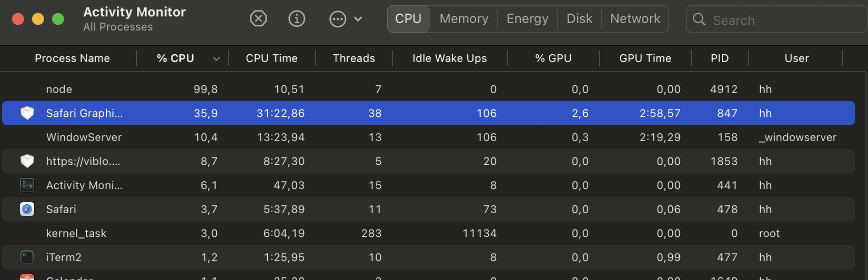Viewport: 868px width, 280px height.
Task: Focus the Search input field
Action: [x=777, y=19]
